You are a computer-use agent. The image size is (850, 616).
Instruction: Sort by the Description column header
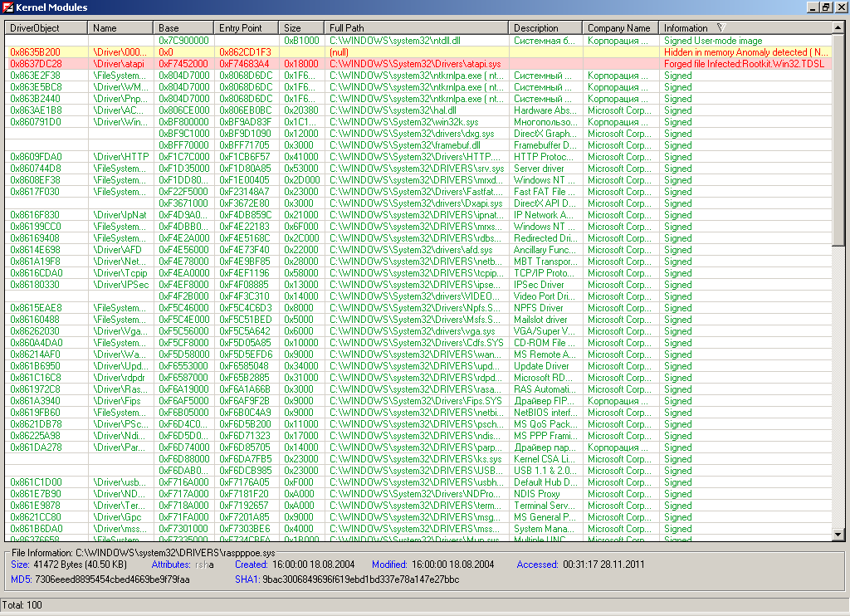(x=545, y=27)
